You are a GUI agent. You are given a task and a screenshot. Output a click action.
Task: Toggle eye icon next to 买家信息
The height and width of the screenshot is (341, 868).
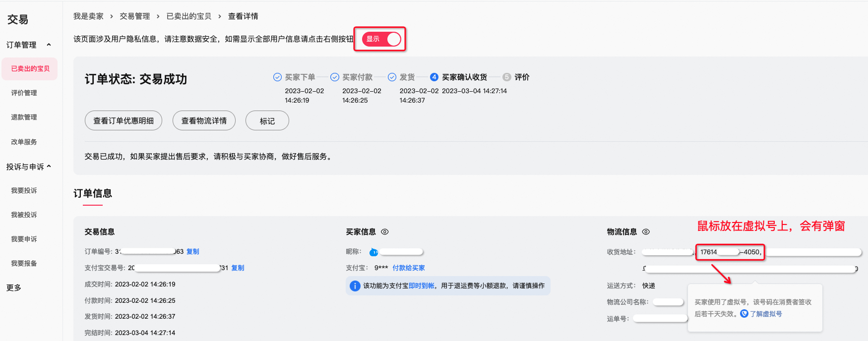tap(385, 231)
